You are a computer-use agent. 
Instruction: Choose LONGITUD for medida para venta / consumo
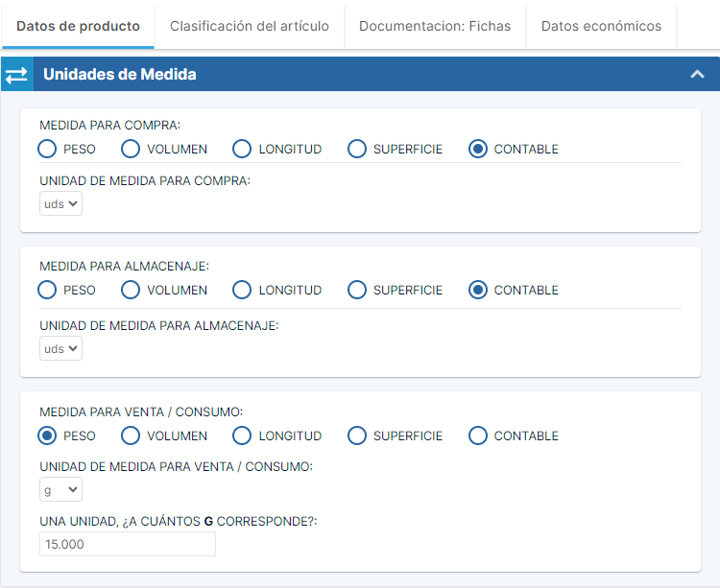click(242, 435)
